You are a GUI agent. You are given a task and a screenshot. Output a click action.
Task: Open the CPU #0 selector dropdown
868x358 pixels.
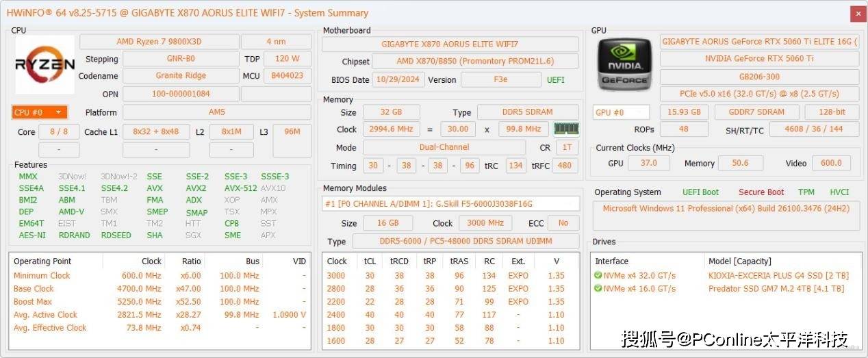pyautogui.click(x=40, y=112)
